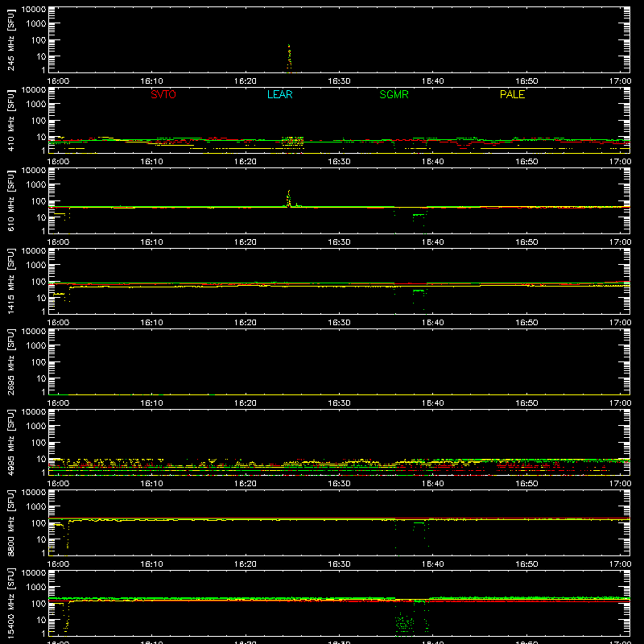Select the 2695 MHz [SFU] axis title
Screen dimensions: 644x644
click(x=10, y=362)
